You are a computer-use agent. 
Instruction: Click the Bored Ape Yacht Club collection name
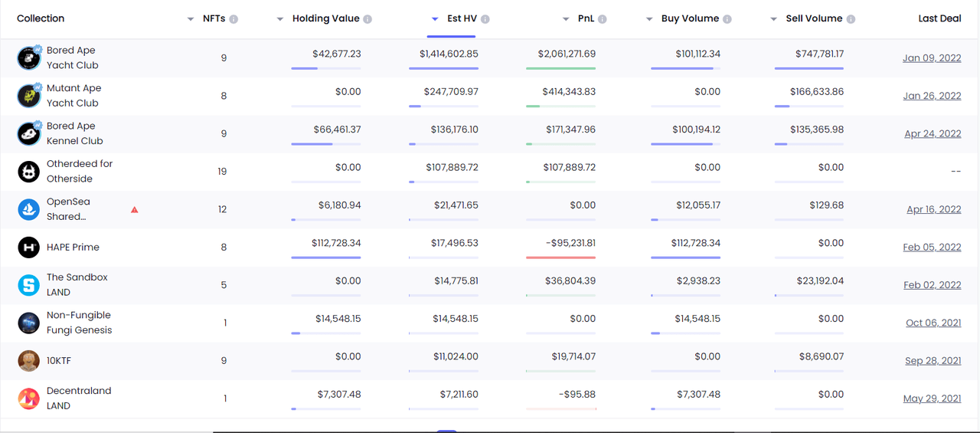click(72, 57)
